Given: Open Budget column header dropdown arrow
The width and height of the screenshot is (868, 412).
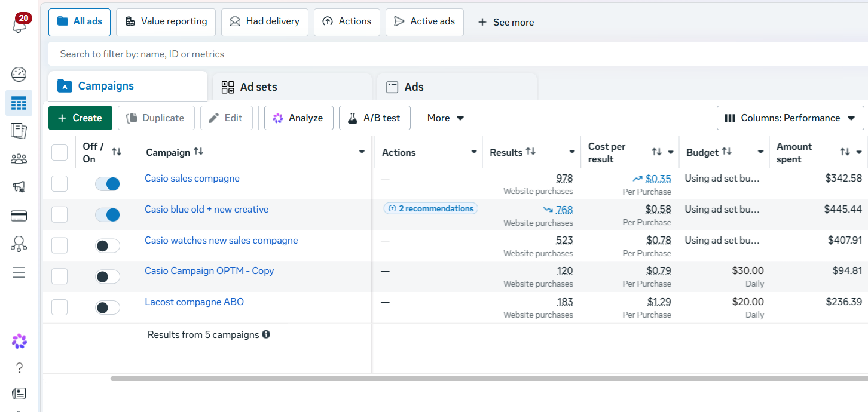Looking at the screenshot, I should coord(760,152).
